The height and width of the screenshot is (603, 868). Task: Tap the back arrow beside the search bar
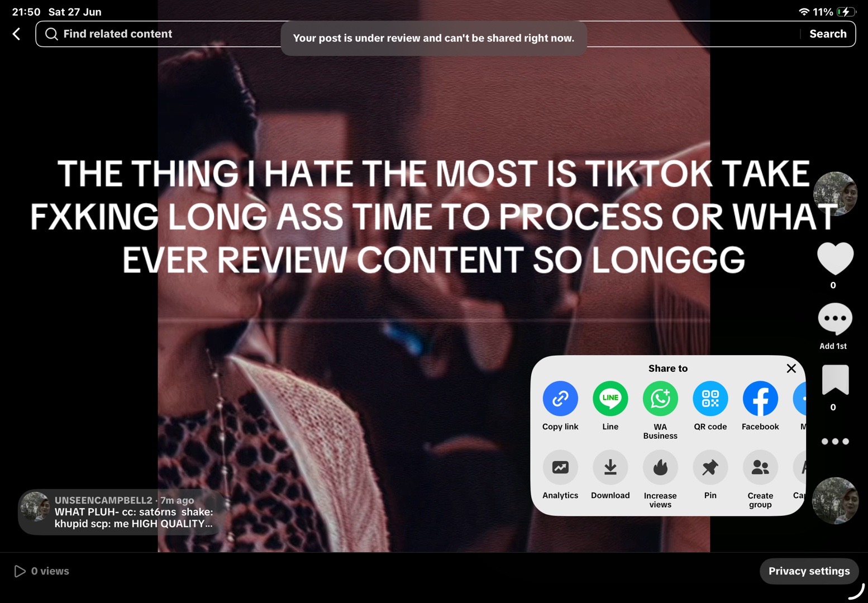17,34
